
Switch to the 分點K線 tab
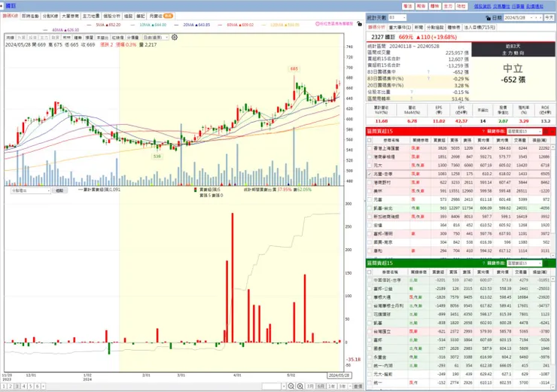click(50, 16)
